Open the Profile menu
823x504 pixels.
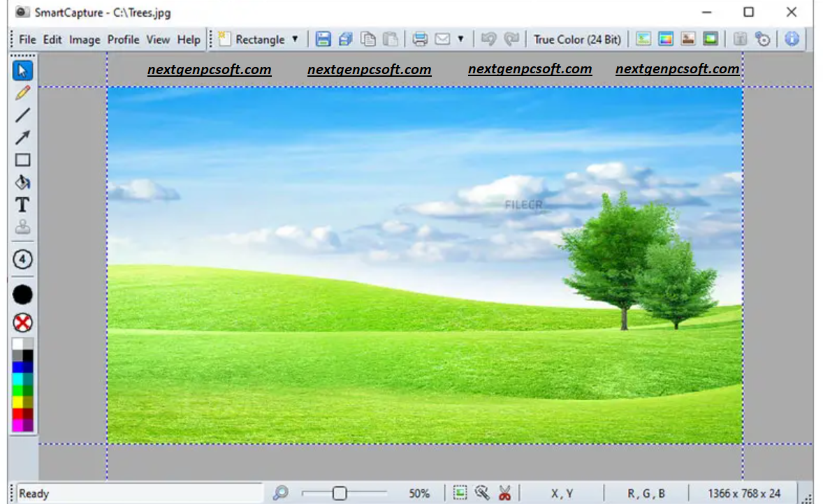point(123,40)
